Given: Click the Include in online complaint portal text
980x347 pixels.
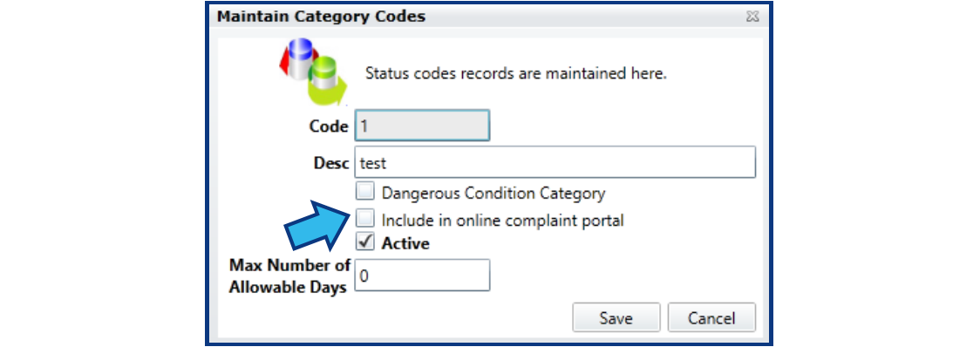Looking at the screenshot, I should click(x=502, y=220).
